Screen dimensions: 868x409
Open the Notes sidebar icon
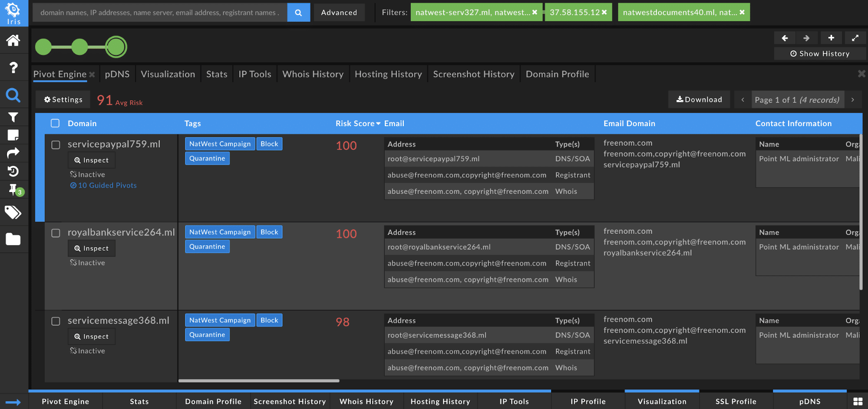[13, 135]
